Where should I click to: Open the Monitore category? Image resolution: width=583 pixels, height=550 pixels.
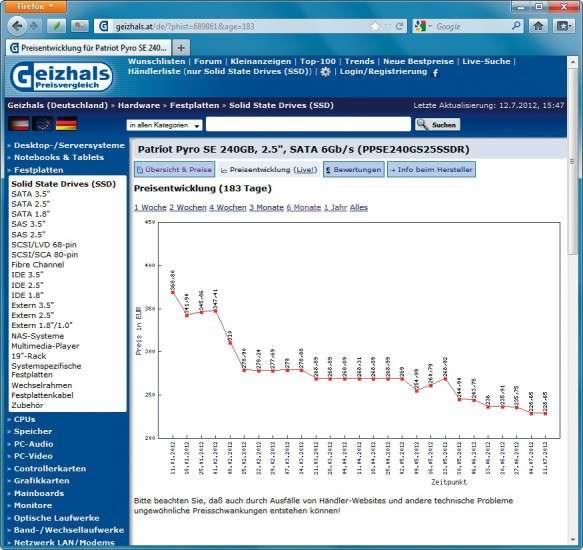33,505
